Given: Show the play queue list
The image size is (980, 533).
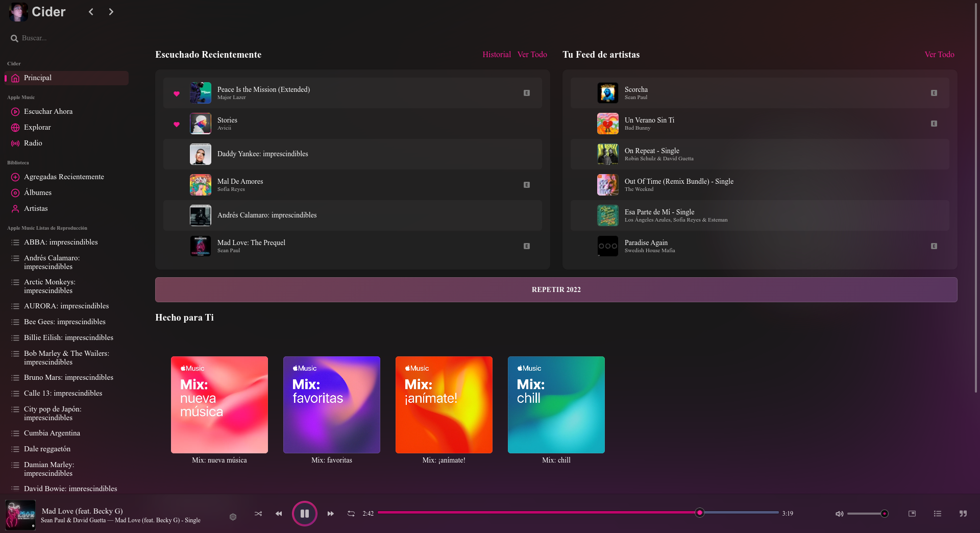Looking at the screenshot, I should (938, 514).
